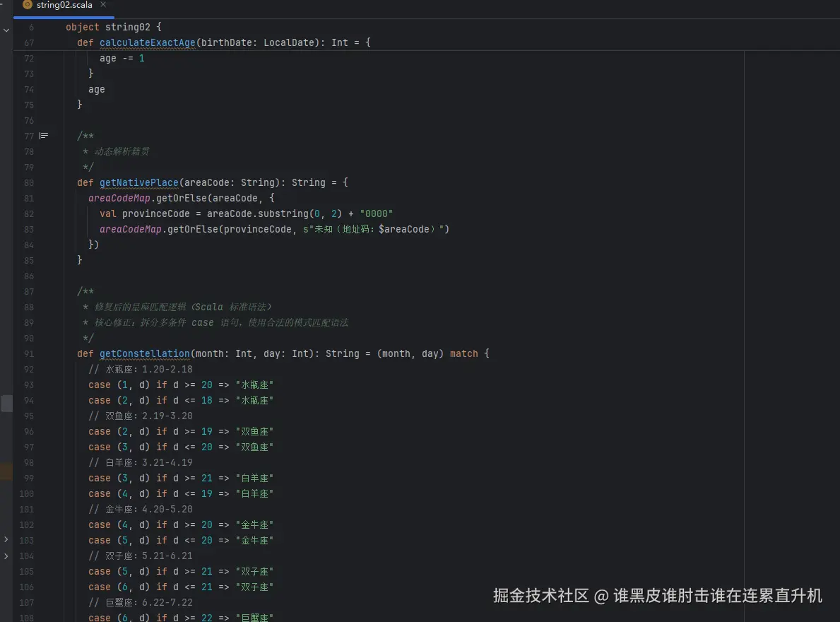Click the 'match' keyword on line 91
This screenshot has height=622, width=840.
pyautogui.click(x=464, y=353)
